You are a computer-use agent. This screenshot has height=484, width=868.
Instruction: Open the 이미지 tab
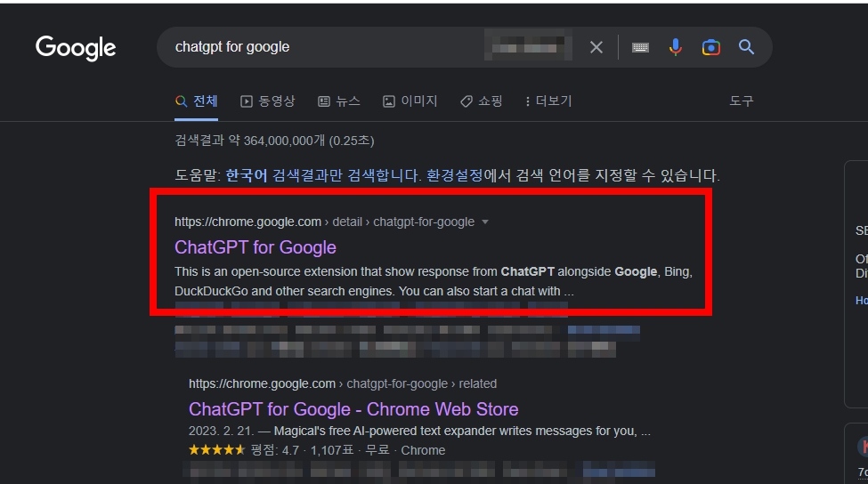410,101
